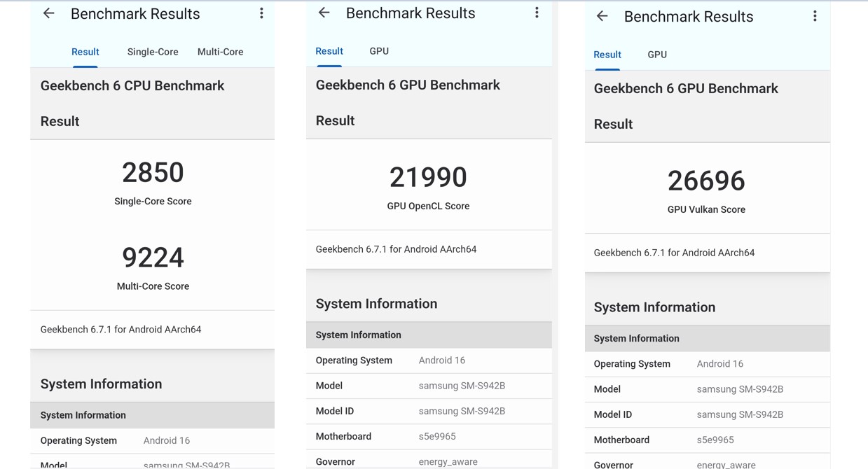The width and height of the screenshot is (868, 469).
Task: Switch to Multi-Core tab
Action: tap(220, 52)
